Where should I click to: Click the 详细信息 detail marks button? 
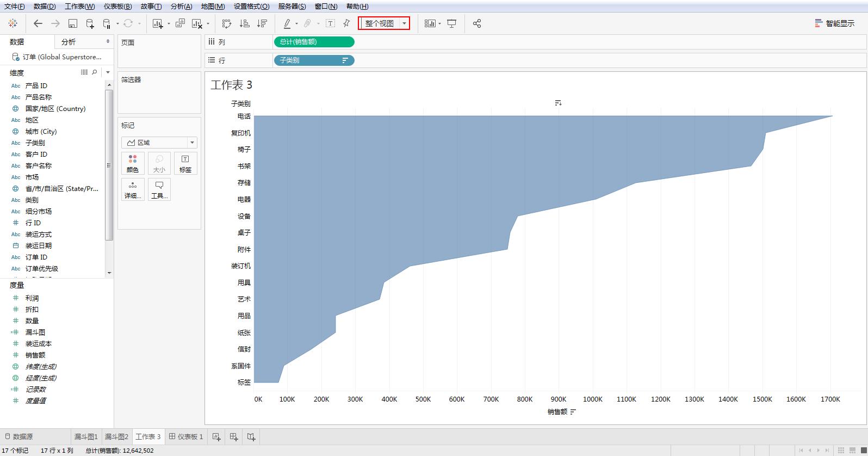coord(133,189)
